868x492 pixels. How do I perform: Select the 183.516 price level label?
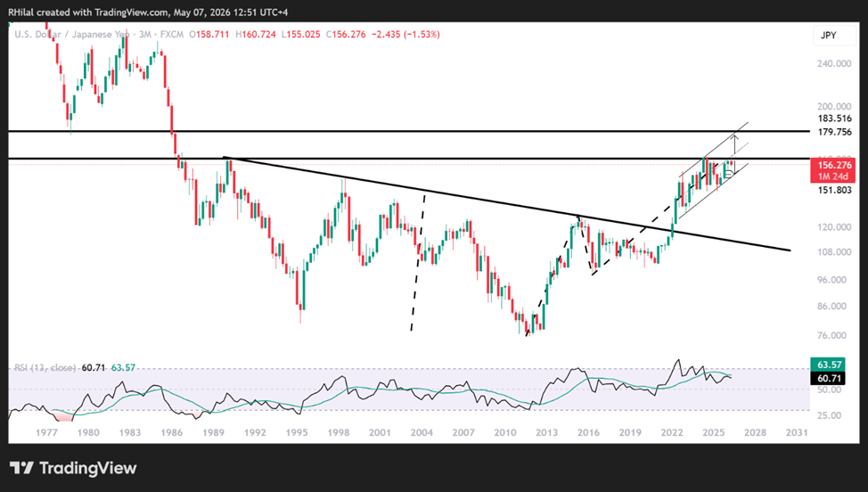[x=835, y=119]
